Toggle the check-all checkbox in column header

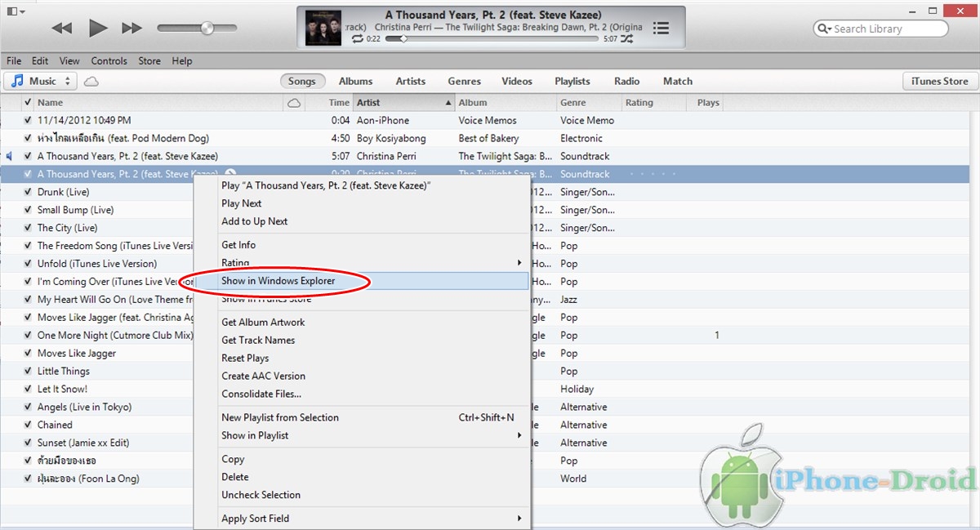pyautogui.click(x=28, y=102)
